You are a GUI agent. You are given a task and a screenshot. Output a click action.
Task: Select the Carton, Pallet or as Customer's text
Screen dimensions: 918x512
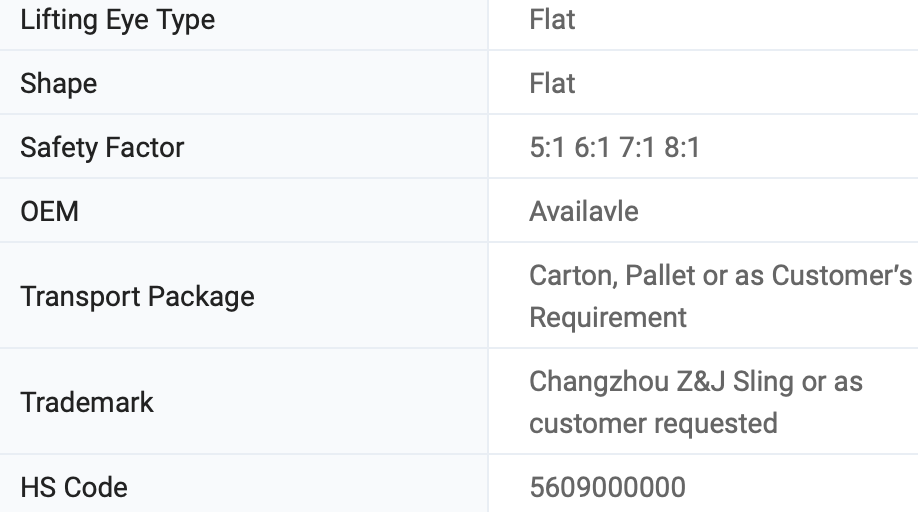pyautogui.click(x=721, y=275)
